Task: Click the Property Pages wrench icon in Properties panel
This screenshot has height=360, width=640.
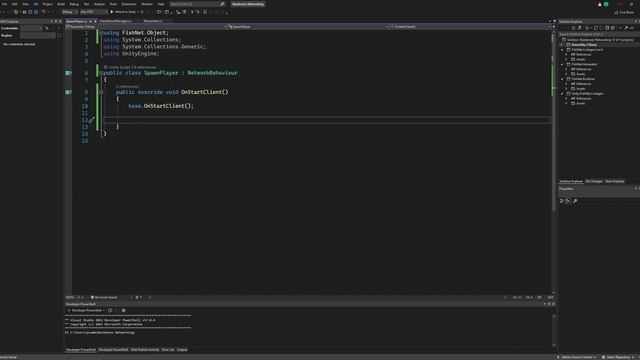Action: (576, 201)
